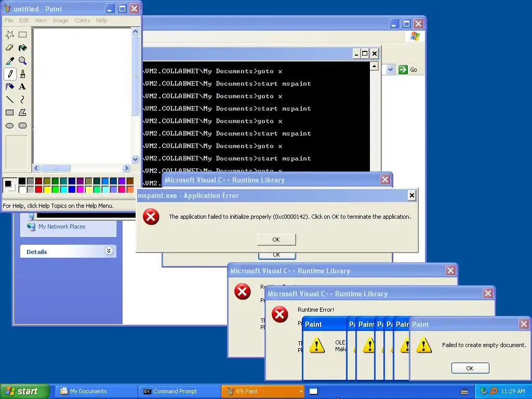Expand the Details panel chevron
Screen dimensions: 532x399
tap(109, 251)
